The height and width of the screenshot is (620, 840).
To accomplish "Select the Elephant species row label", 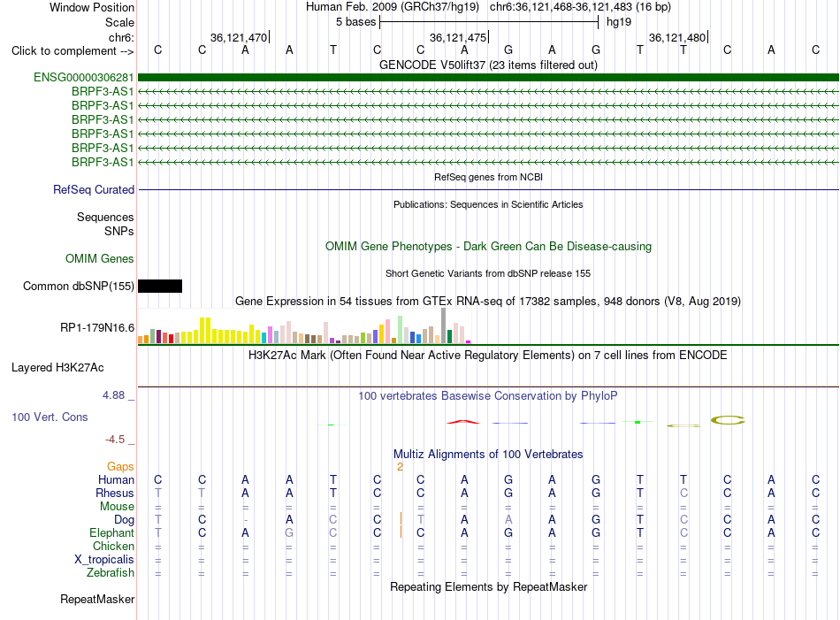I will (111, 533).
